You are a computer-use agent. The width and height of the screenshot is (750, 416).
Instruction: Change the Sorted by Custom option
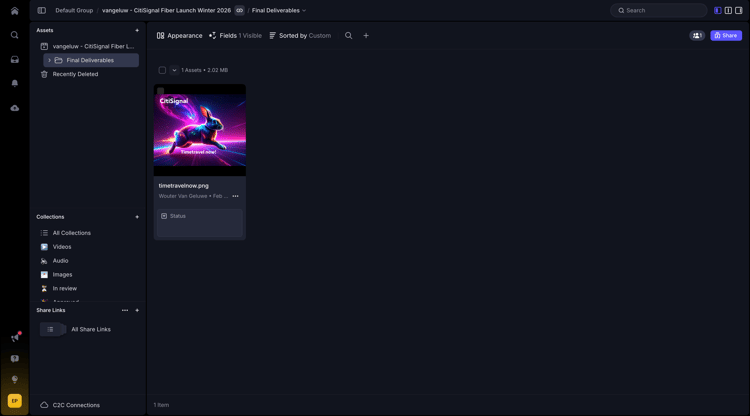(300, 35)
